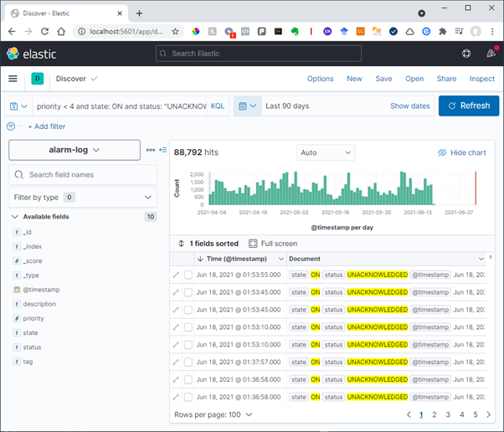Click the help menu icon in header

[466, 54]
